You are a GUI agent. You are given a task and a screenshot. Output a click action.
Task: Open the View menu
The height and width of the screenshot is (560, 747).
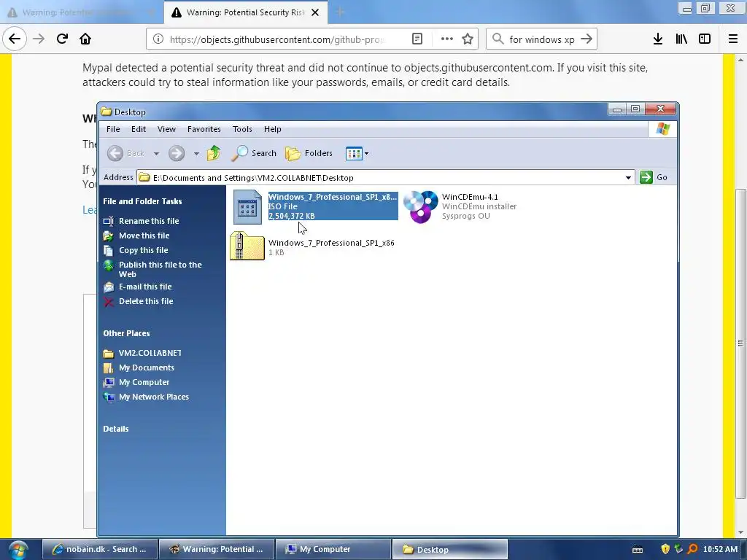coord(167,129)
